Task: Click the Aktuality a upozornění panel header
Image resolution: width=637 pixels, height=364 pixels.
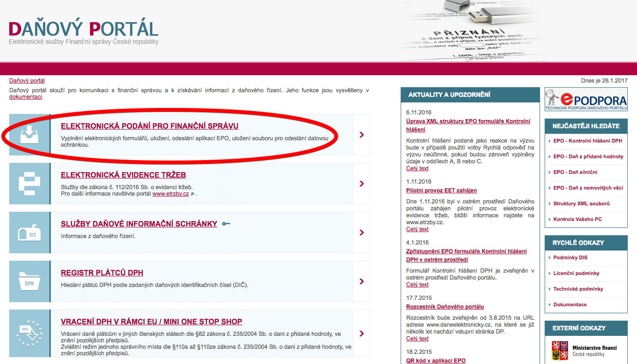Action: (470, 95)
